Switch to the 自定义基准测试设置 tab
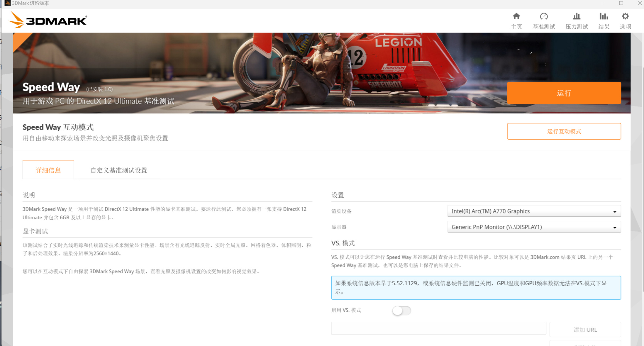The height and width of the screenshot is (346, 644). click(x=119, y=170)
